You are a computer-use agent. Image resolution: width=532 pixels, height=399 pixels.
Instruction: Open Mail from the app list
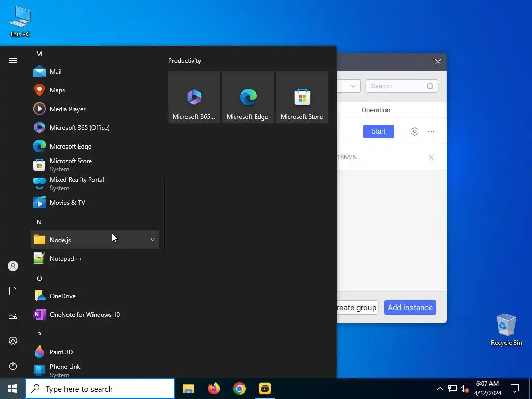pos(95,72)
